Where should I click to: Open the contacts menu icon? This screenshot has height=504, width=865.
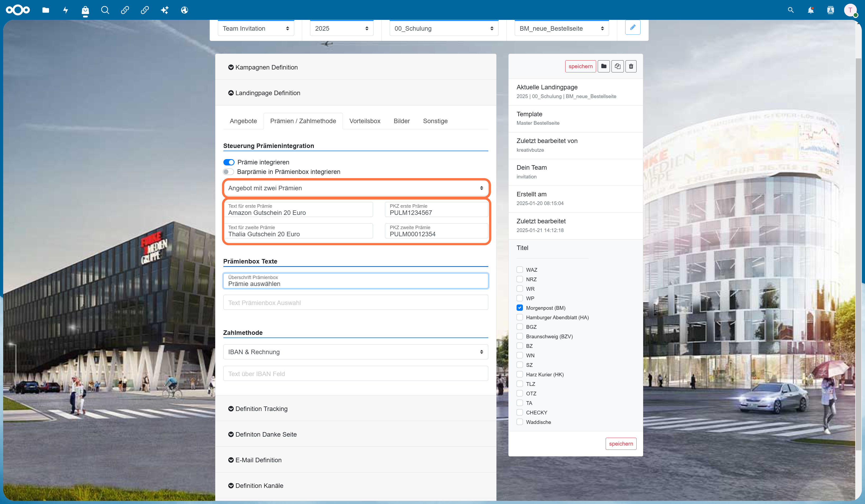831,10
